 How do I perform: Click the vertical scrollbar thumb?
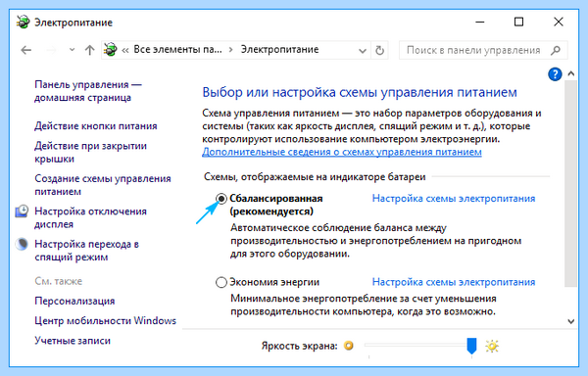tap(570, 183)
